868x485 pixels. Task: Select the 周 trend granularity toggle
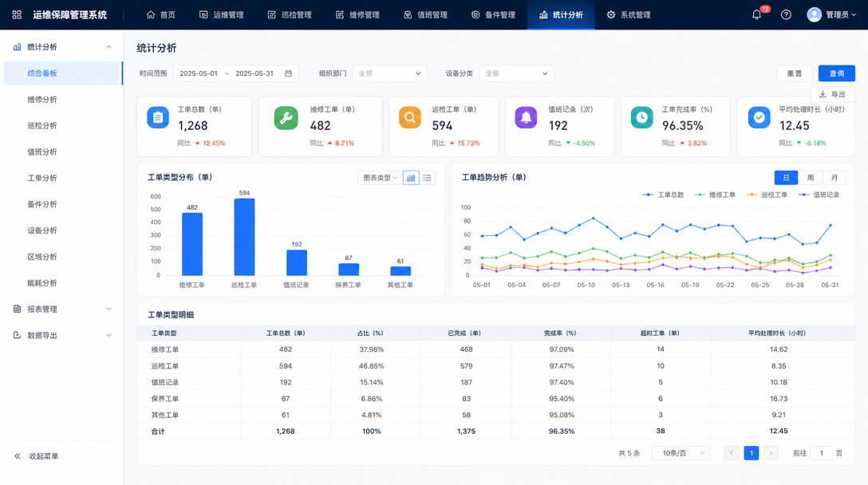point(811,178)
